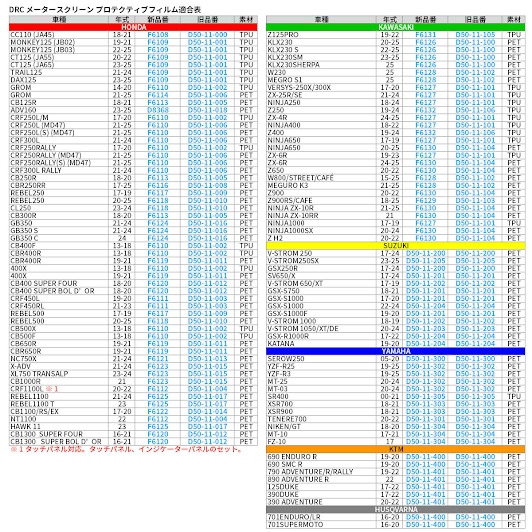
Task: Select the KATANA model cell
Action: tap(321, 344)
